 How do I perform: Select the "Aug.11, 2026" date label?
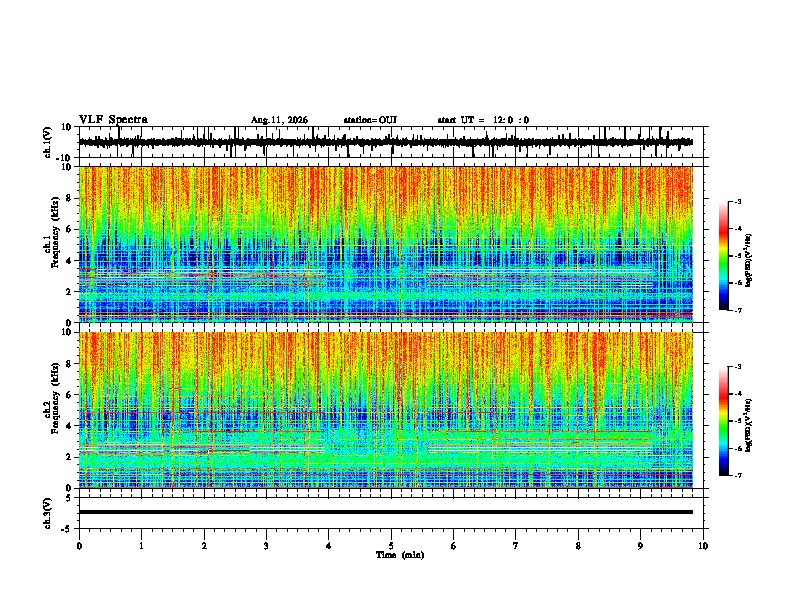click(279, 120)
